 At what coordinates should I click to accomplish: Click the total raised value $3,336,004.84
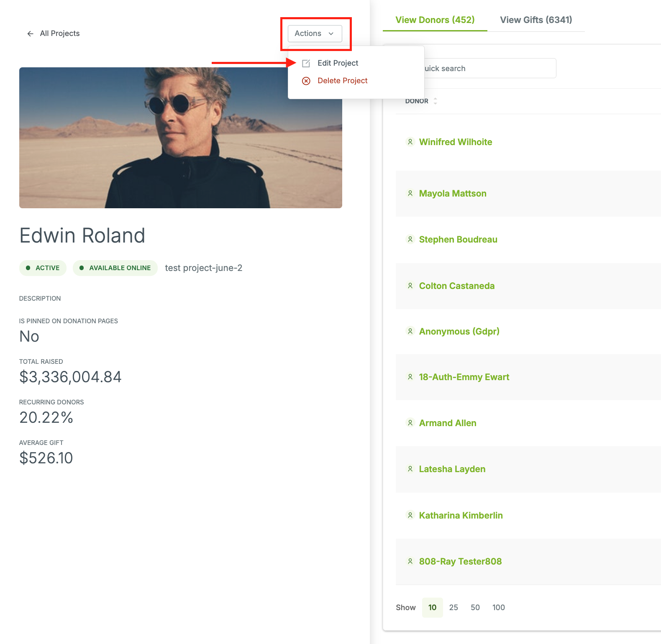coord(70,377)
